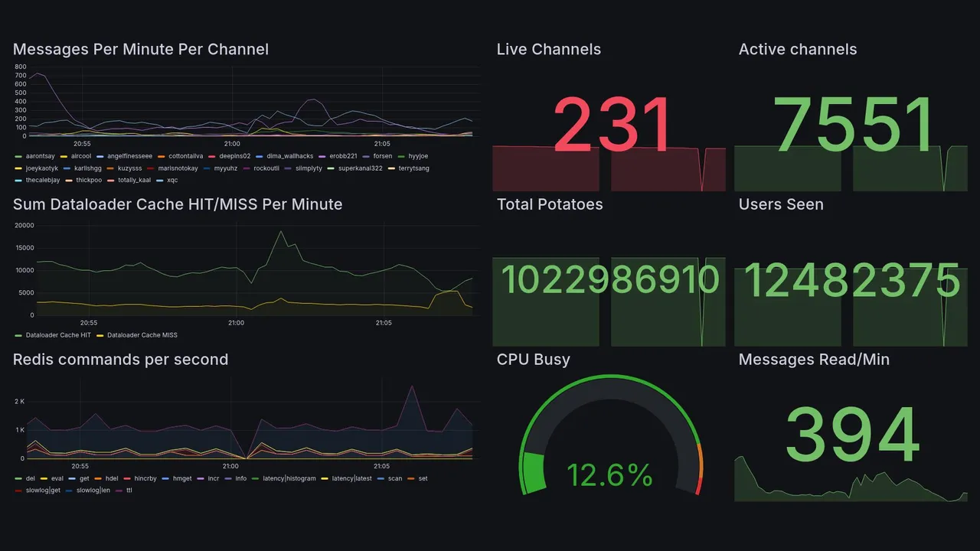Open the Total Potatoes panel title
980x551 pixels.
point(550,204)
